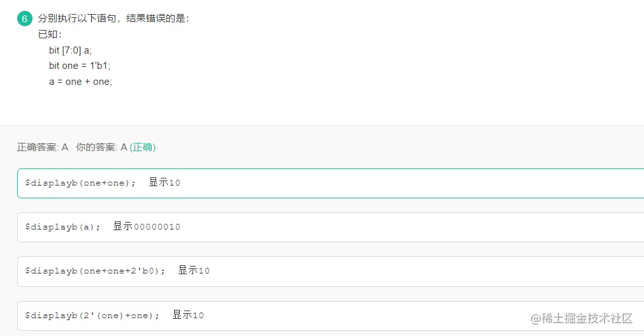
Task: Click the $displayb(a); code text
Action: 62,227
